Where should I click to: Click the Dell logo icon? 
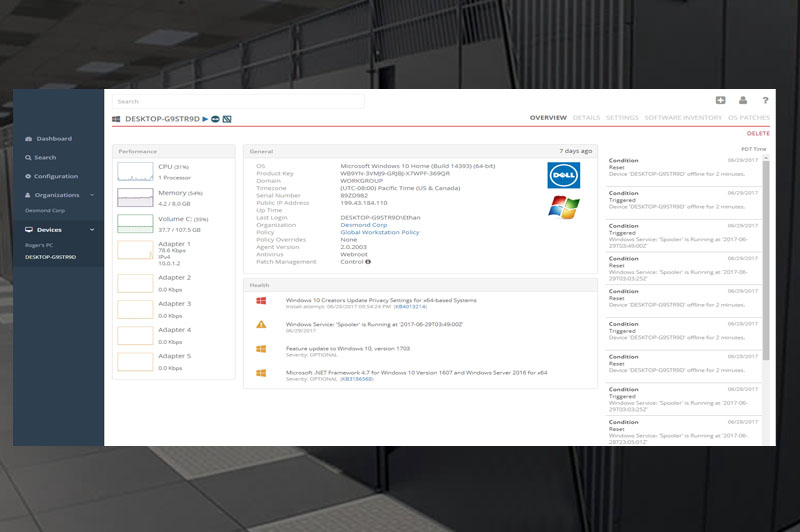tap(564, 175)
